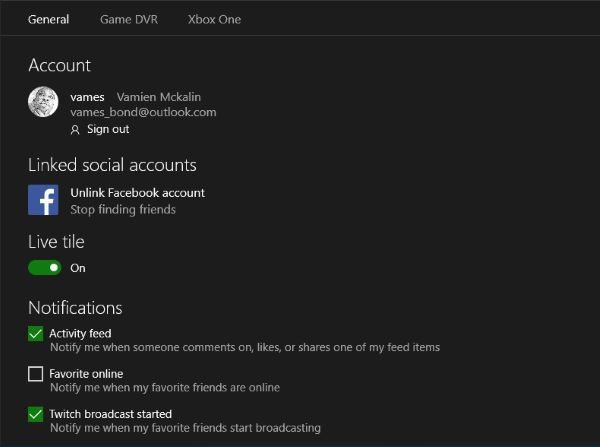
Task: Open the Xbox One tab
Action: coord(214,20)
